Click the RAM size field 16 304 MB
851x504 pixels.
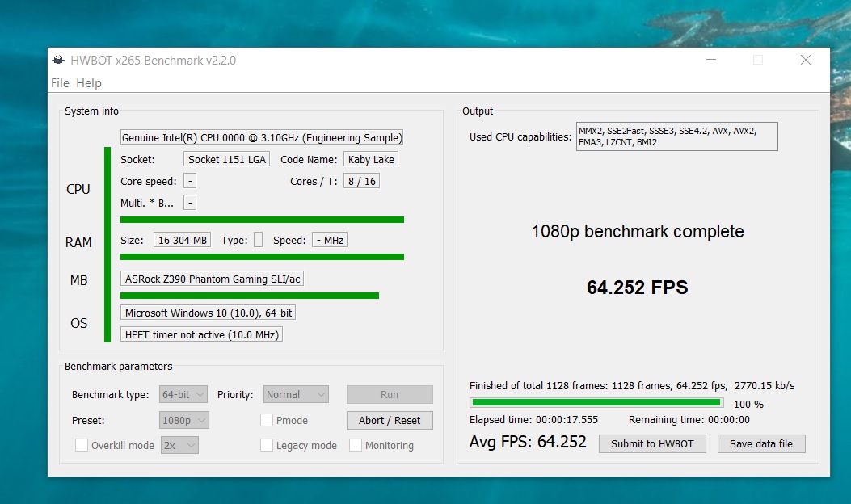183,241
